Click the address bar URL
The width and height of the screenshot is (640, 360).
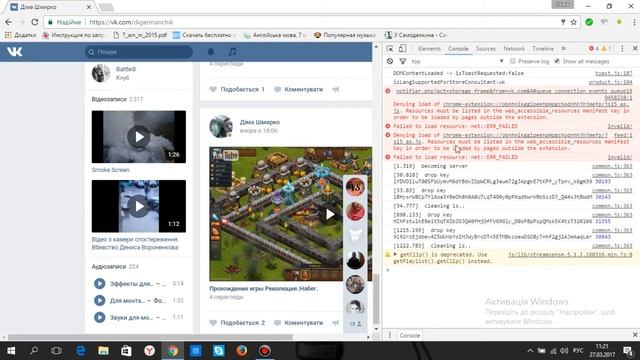[131, 22]
